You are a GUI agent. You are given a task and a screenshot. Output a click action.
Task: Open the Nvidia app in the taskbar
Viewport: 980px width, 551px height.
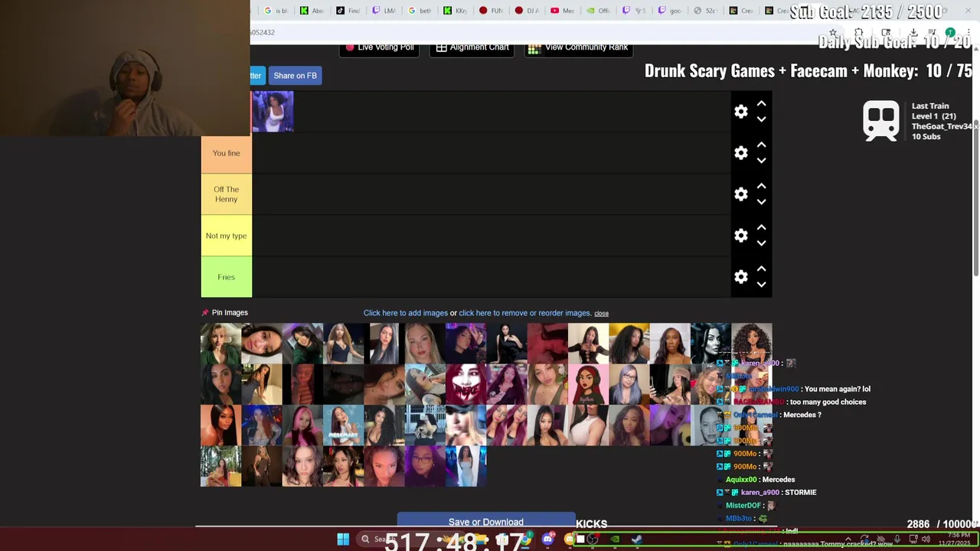[615, 540]
